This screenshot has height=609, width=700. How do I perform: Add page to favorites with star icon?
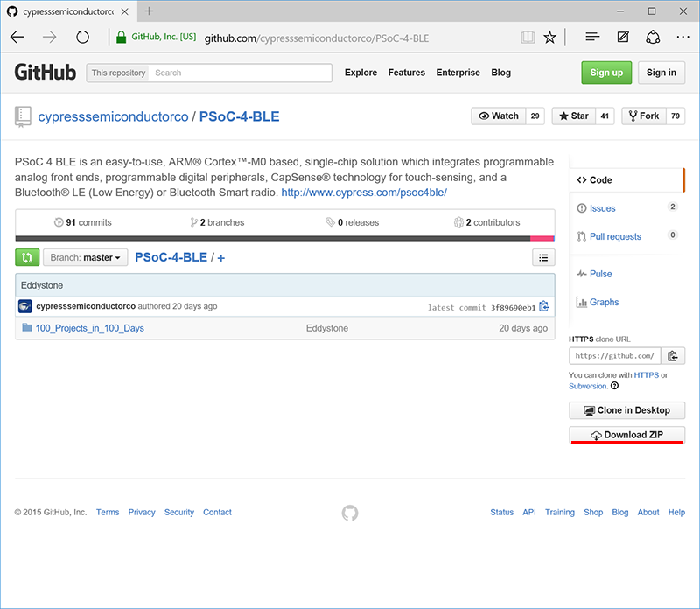tap(550, 37)
